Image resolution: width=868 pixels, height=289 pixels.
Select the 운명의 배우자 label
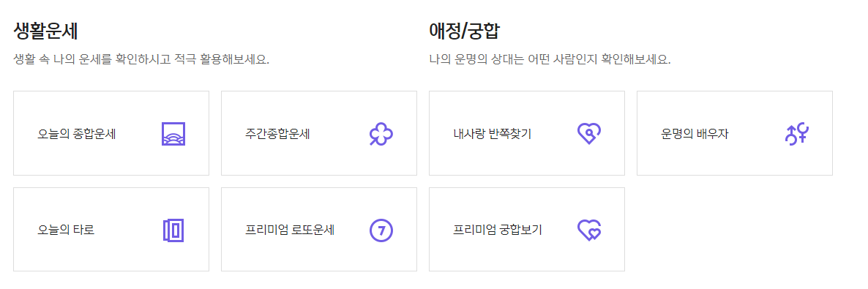(x=694, y=134)
